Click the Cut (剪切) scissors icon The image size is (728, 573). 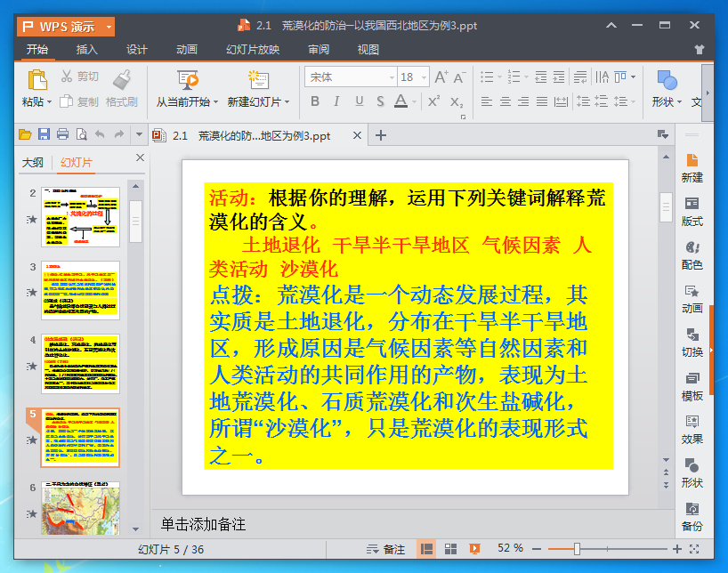(x=67, y=77)
